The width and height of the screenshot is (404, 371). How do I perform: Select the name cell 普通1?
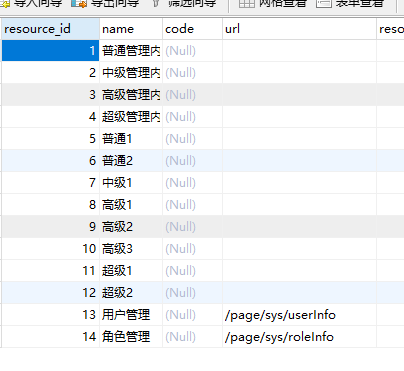pos(131,139)
